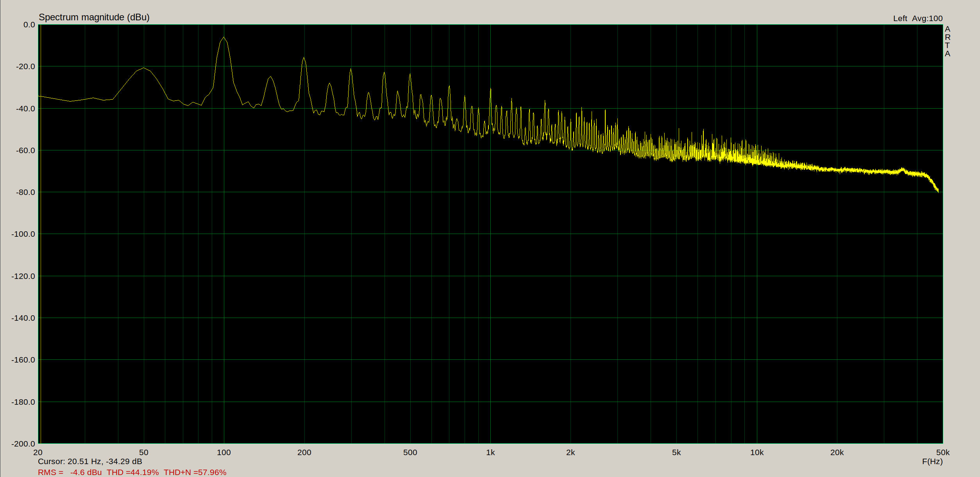Click the 50 Hz hum bump peak
This screenshot has height=477, width=980.
pos(144,68)
